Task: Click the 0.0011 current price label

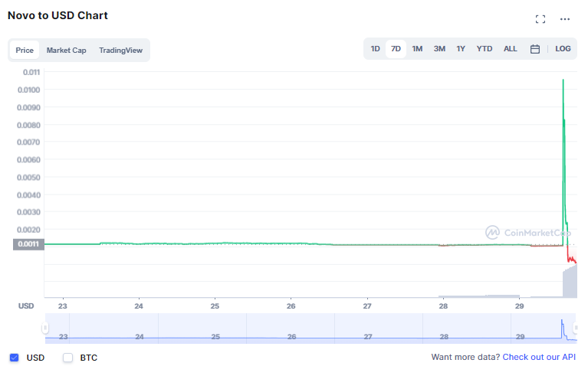Action: point(28,244)
